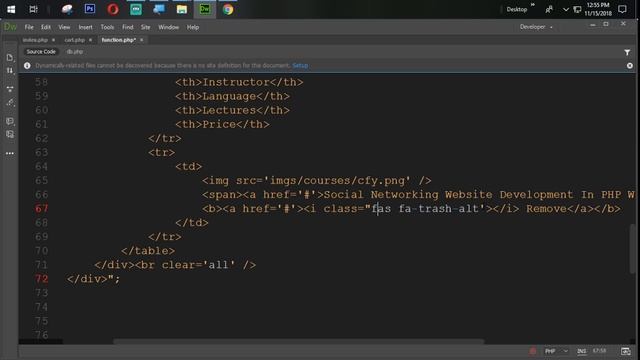
Task: Open the View menu
Action: click(x=64, y=27)
